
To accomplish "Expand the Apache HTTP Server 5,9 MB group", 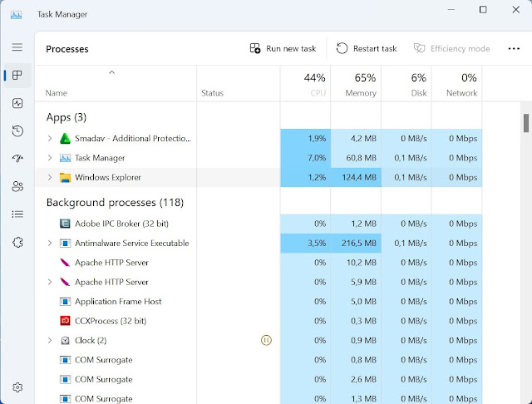I will tap(50, 282).
